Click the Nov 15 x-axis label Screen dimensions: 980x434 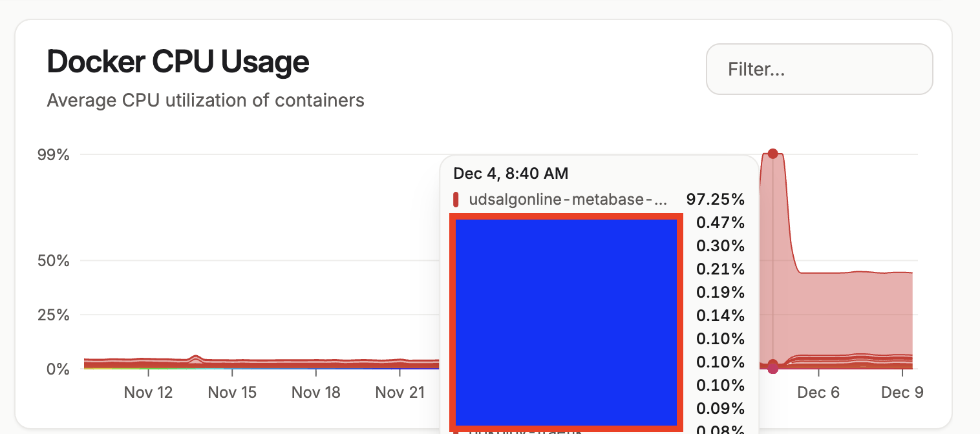point(232,393)
